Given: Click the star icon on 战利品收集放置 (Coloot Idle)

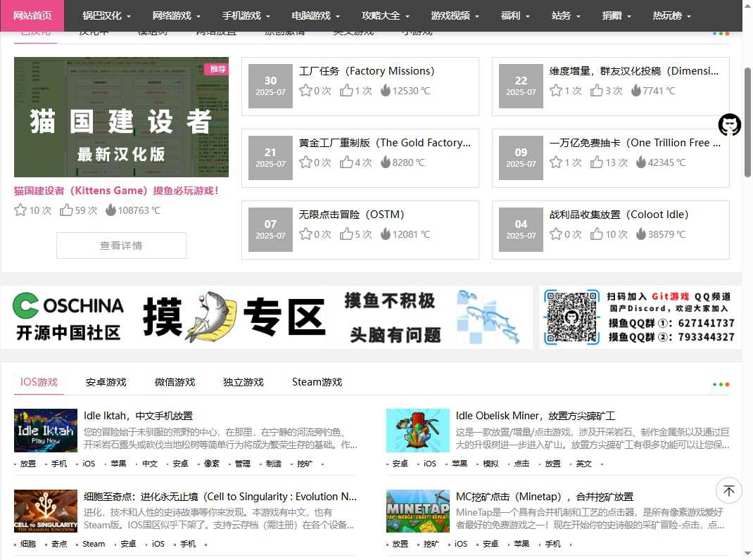Looking at the screenshot, I should tap(557, 234).
